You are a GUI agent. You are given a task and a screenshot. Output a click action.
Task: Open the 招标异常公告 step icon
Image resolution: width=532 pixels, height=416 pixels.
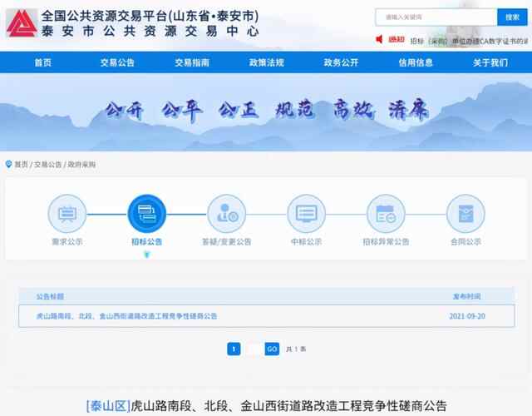coord(386,214)
